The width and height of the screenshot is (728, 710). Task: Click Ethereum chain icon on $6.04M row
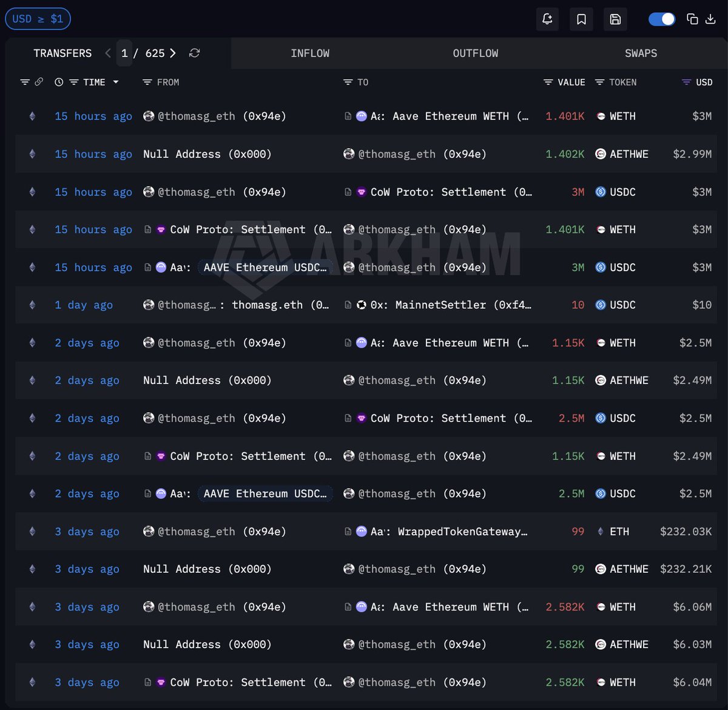[32, 682]
